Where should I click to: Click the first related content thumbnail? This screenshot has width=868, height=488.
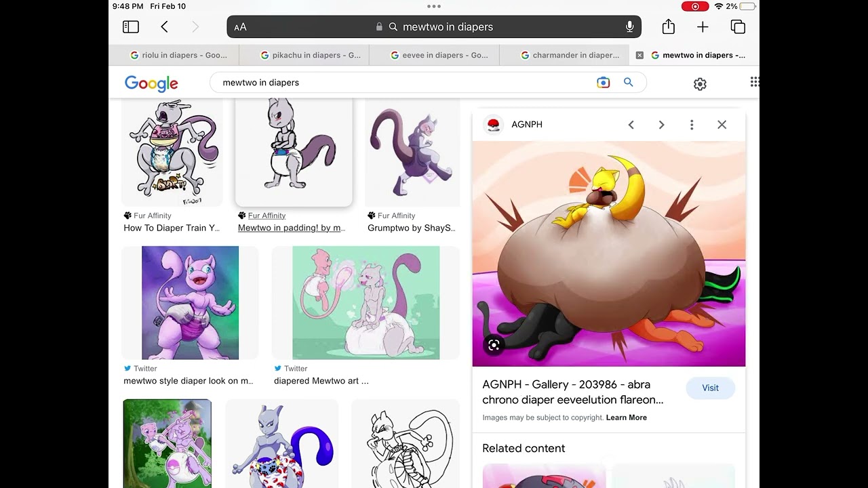(544, 476)
